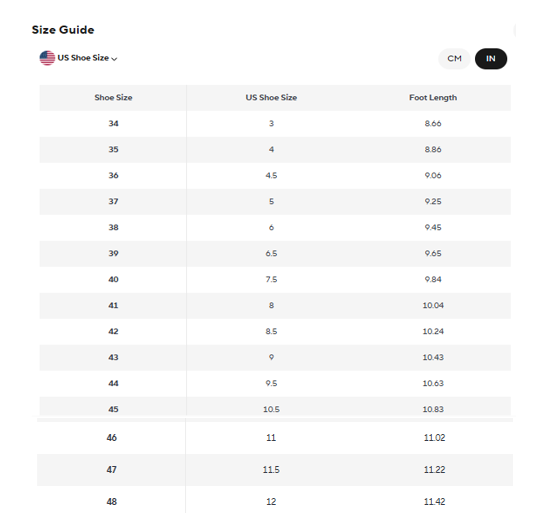Viewport: 538px width, 527px height.
Task: Select shoe size 42 row
Action: 275,331
